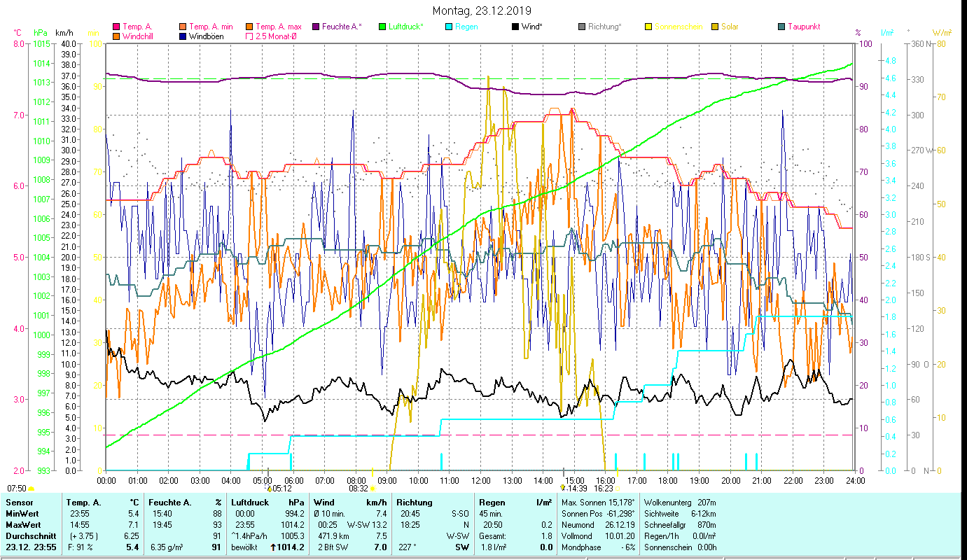
Task: Click the grey Richtung legend square
Action: (x=582, y=27)
